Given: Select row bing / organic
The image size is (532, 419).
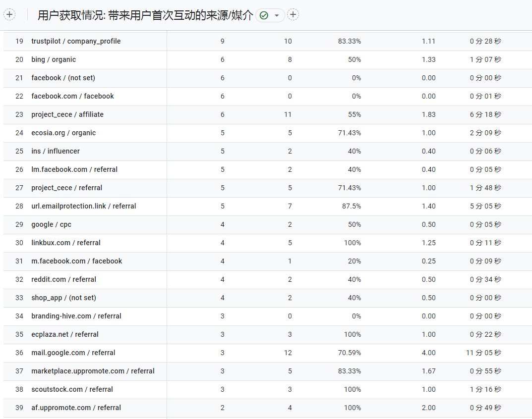Looking at the screenshot, I should point(268,59).
